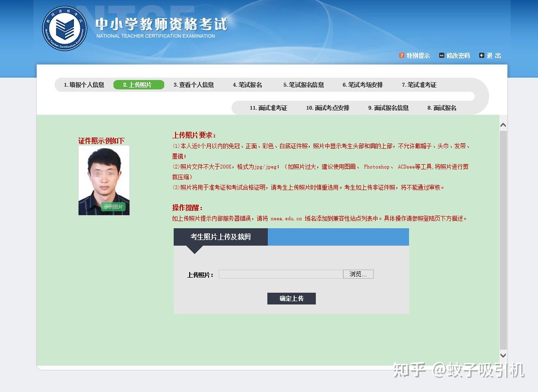Click the keyboard icon beside 修改密码
538x392 pixels.
tap(441, 56)
